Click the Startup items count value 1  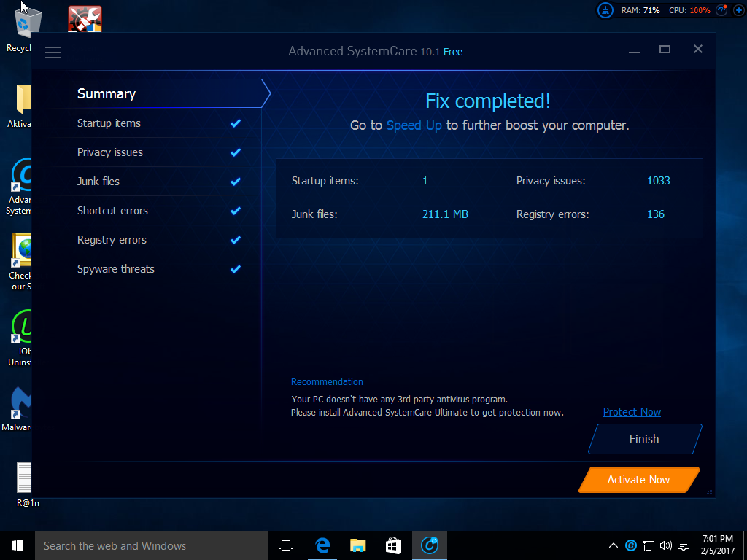425,181
